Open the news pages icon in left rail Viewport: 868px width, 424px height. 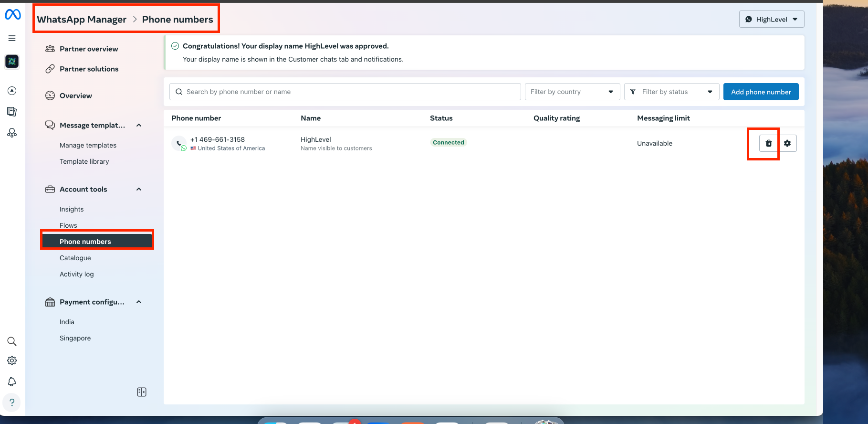[12, 112]
